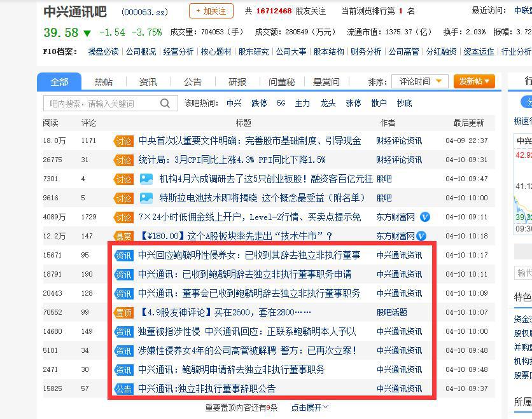Click hot word 散户
The height and width of the screenshot is (419, 532).
click(379, 103)
